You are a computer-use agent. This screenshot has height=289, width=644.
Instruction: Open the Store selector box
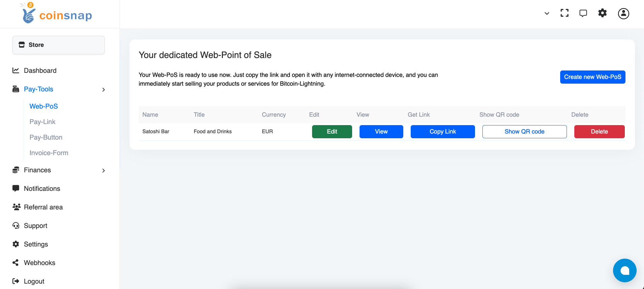pos(59,45)
